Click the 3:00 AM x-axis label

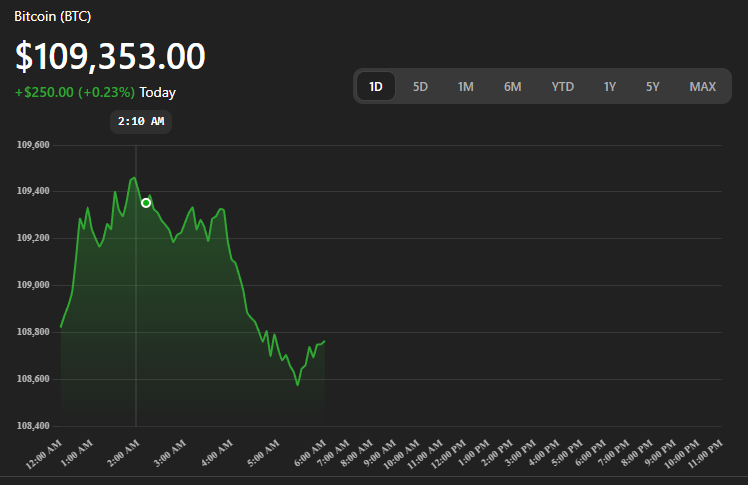tap(170, 454)
